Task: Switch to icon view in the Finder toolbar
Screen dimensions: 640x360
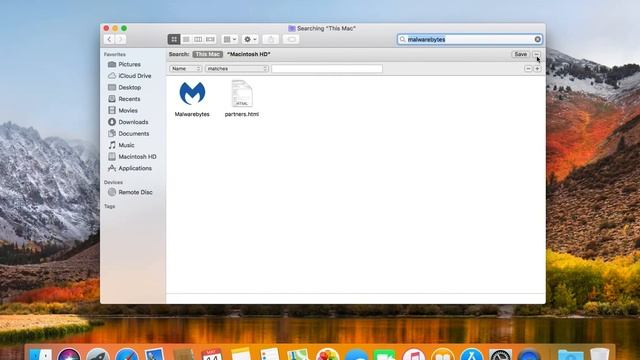Action: pos(174,39)
